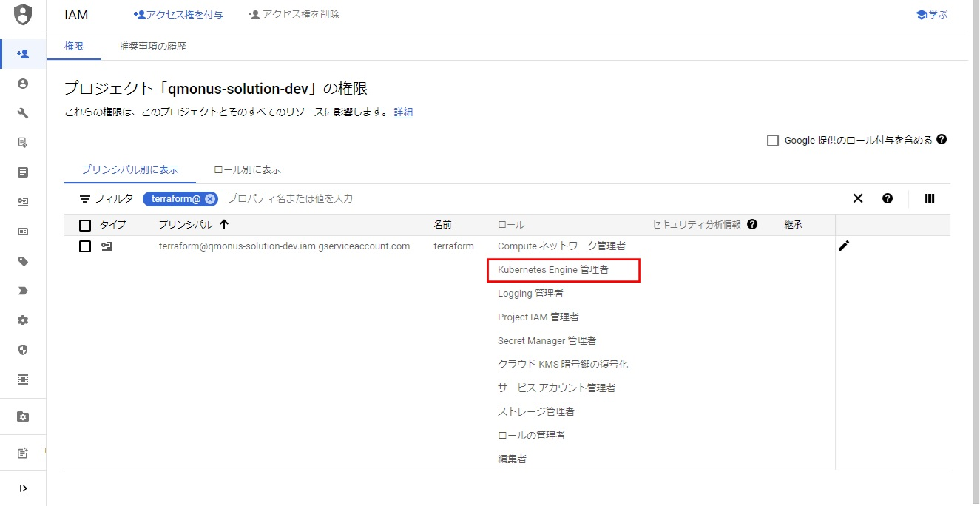Open the フィルタ filter menu
Viewport: 980px width, 506px height.
[x=107, y=198]
